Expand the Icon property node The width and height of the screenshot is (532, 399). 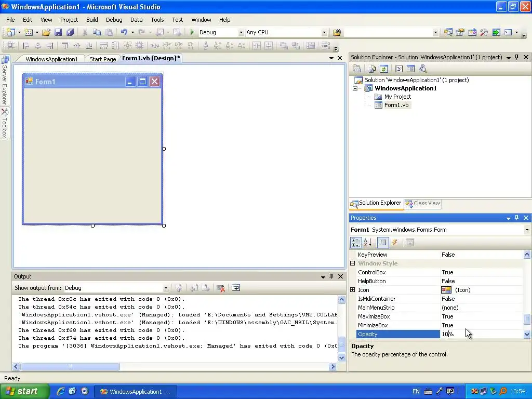353,290
